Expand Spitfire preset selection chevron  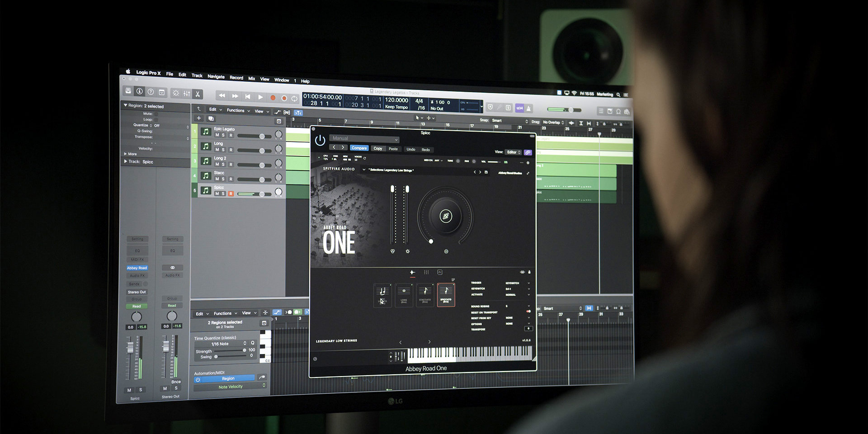[x=364, y=170]
